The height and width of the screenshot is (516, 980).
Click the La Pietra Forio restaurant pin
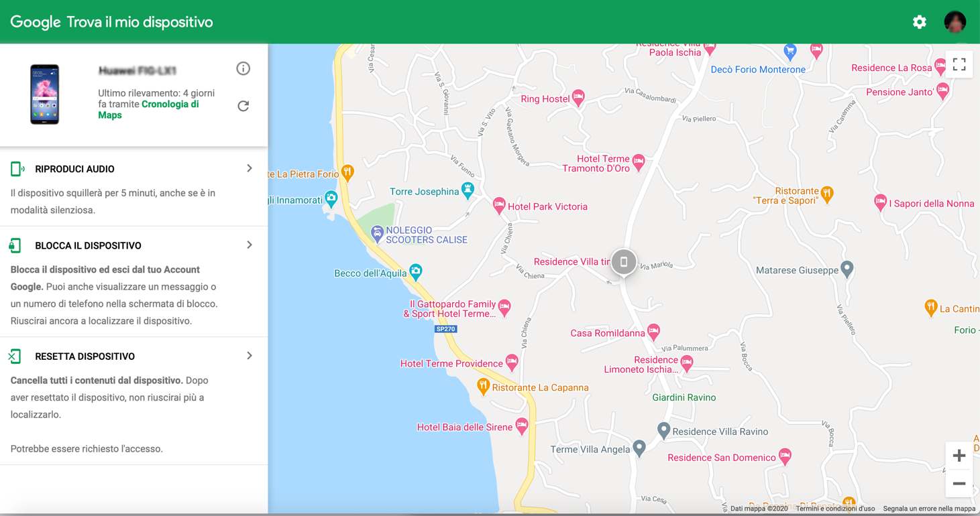(x=347, y=173)
